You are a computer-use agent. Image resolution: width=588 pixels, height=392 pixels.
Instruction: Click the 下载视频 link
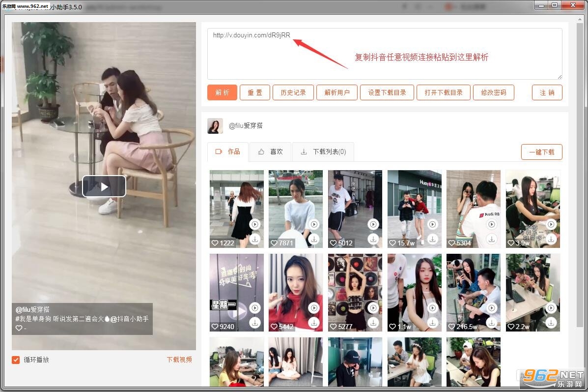click(x=179, y=360)
